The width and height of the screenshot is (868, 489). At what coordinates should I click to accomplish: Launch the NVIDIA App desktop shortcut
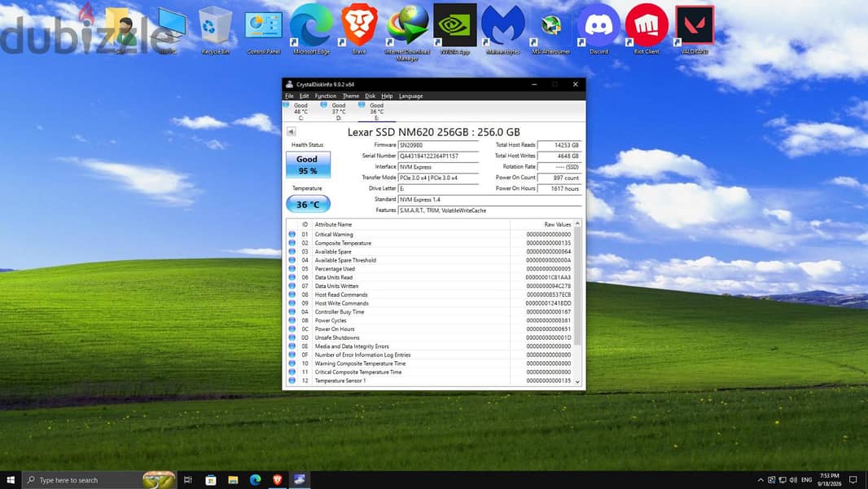[455, 29]
